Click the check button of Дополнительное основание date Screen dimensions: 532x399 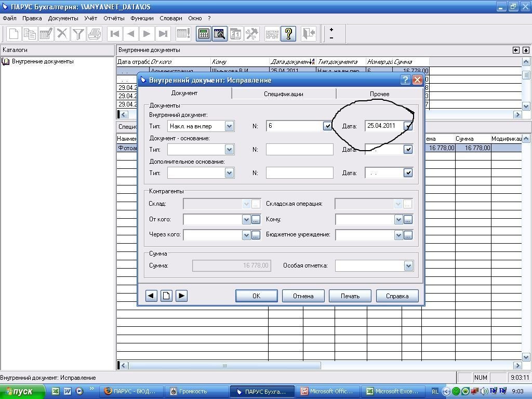tap(408, 173)
